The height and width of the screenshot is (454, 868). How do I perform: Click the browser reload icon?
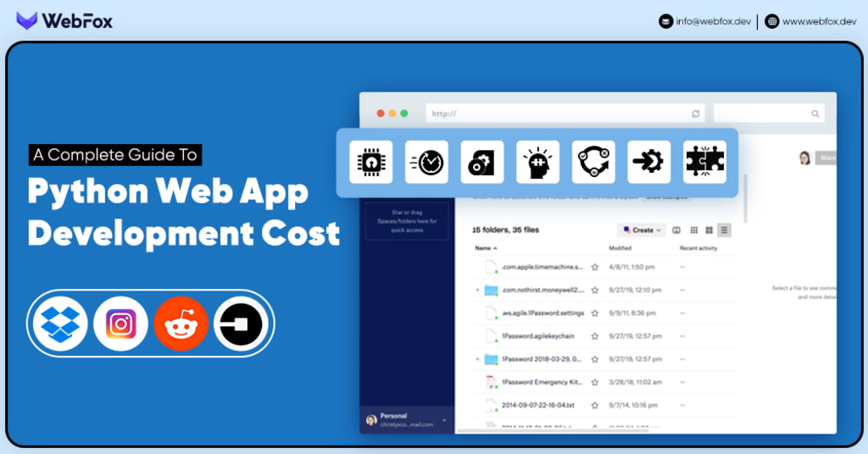tap(696, 113)
